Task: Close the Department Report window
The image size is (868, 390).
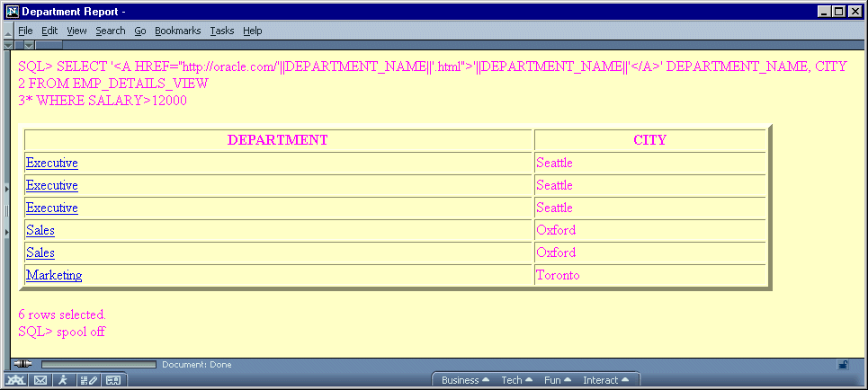Action: point(855,11)
